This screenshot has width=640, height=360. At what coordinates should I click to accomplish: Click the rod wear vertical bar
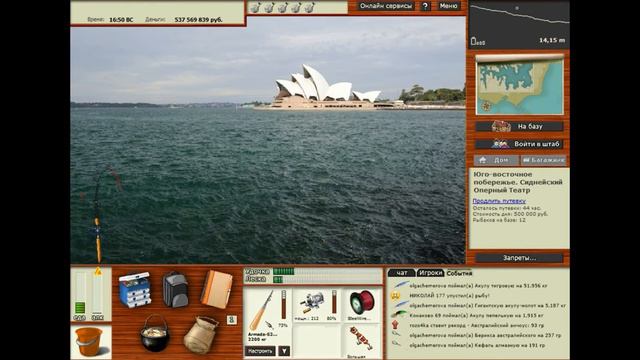click(x=284, y=304)
